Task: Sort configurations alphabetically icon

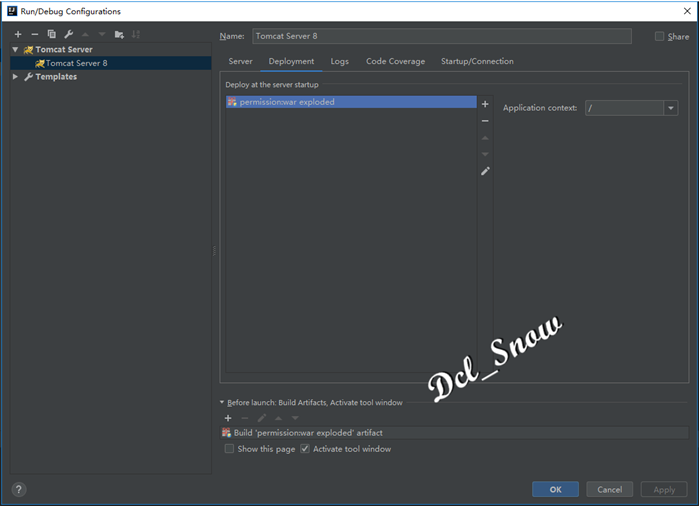Action: (x=136, y=34)
